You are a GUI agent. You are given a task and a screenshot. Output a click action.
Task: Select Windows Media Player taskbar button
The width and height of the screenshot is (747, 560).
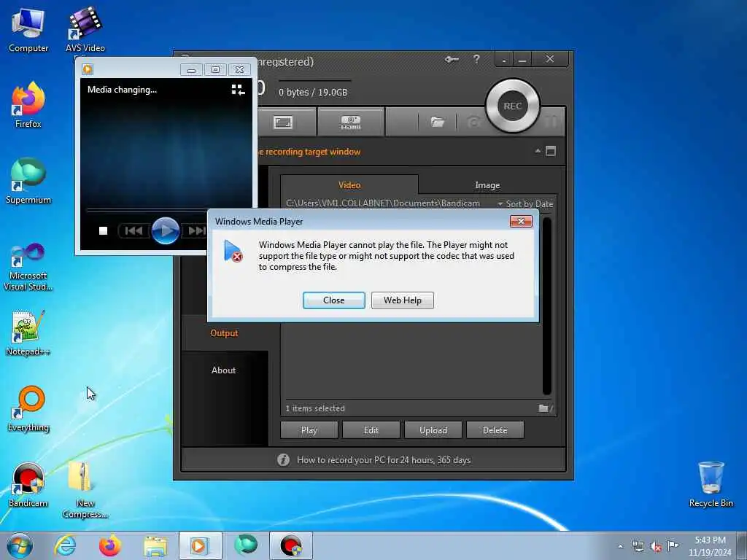point(200,545)
